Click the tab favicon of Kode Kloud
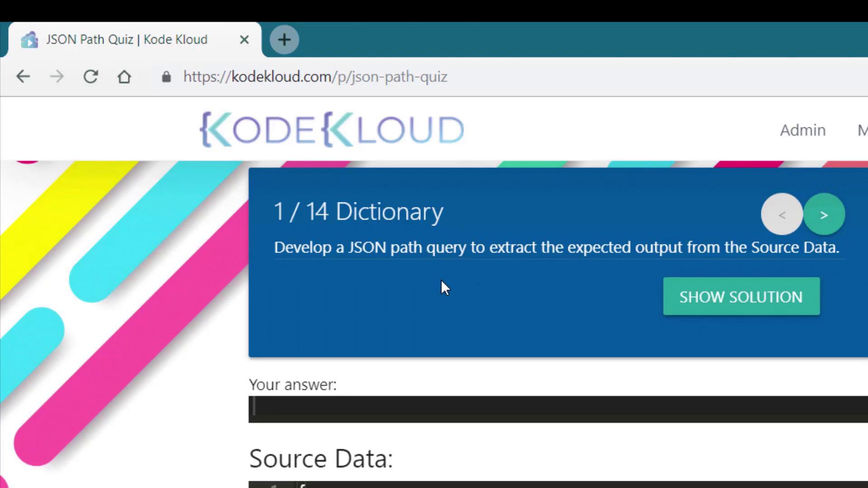868x488 pixels. [x=30, y=40]
